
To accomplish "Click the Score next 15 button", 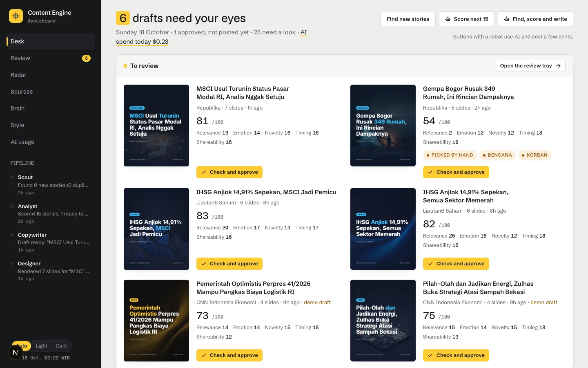I will coord(467,19).
